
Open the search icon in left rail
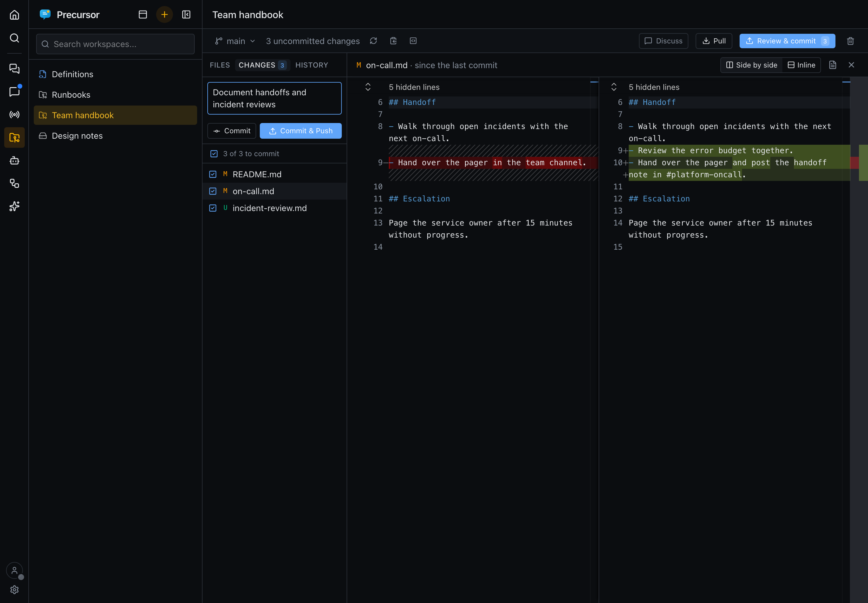[14, 38]
